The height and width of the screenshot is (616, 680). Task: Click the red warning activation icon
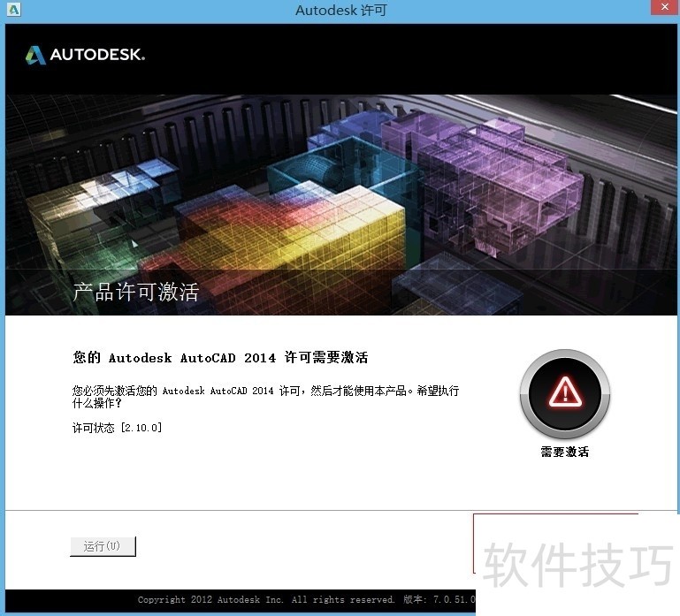click(x=565, y=393)
